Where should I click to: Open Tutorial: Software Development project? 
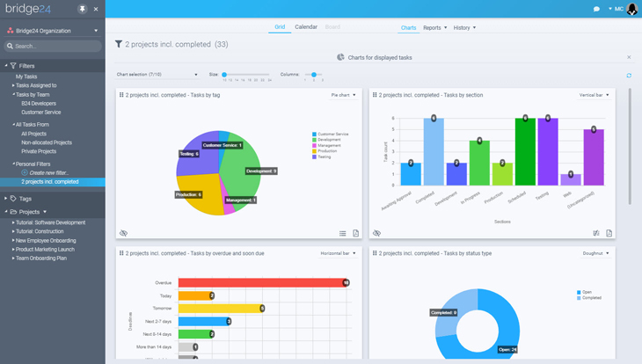[x=50, y=222]
